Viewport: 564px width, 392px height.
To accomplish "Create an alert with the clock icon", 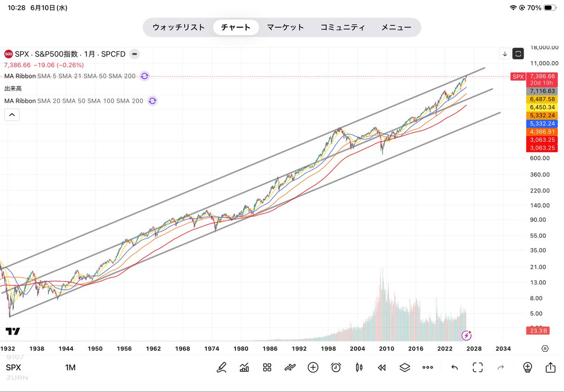I will coord(336,368).
